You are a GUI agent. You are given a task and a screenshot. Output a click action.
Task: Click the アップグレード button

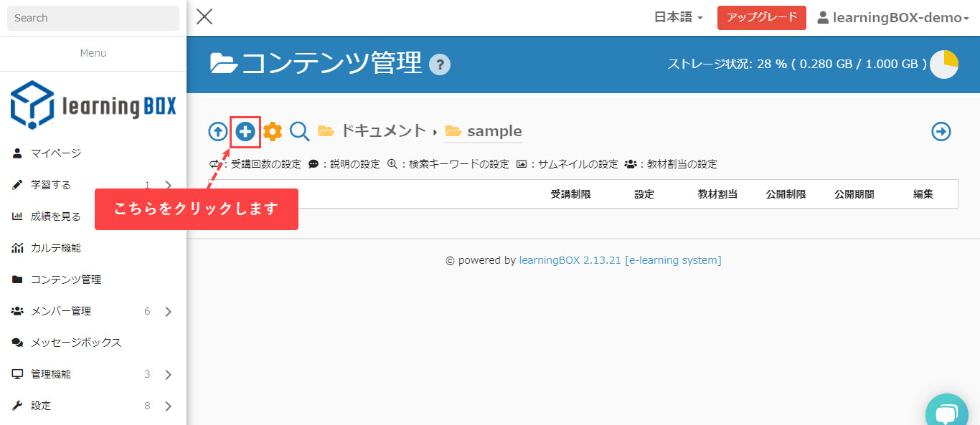(x=761, y=18)
